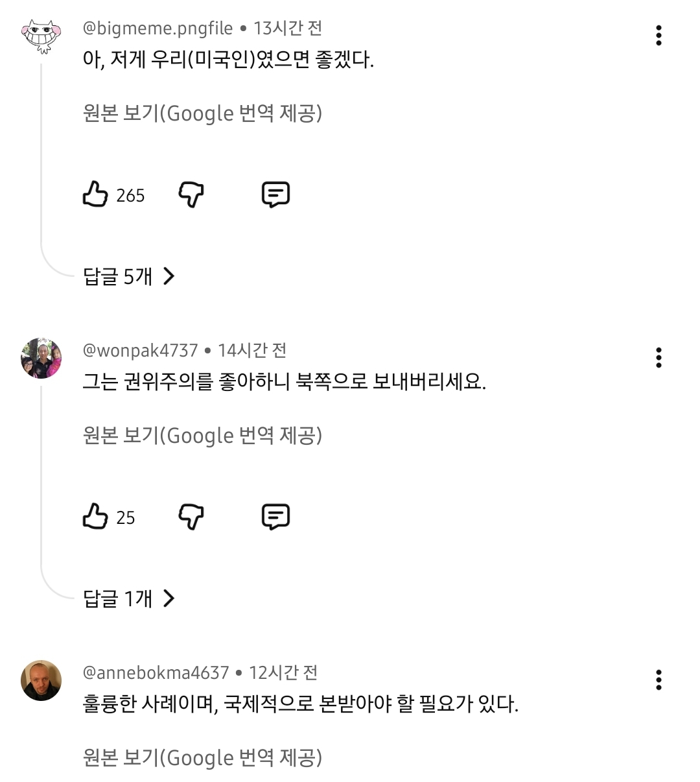Open options menu for @wonpak4737 comment
The width and height of the screenshot is (700, 782).
click(x=659, y=357)
